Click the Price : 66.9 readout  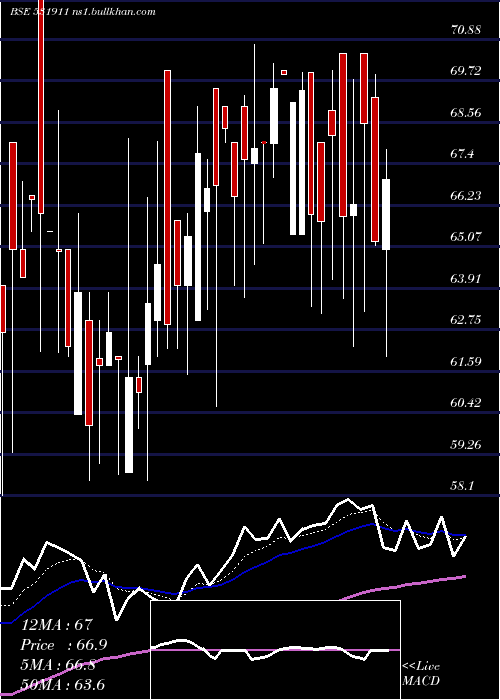point(63,645)
